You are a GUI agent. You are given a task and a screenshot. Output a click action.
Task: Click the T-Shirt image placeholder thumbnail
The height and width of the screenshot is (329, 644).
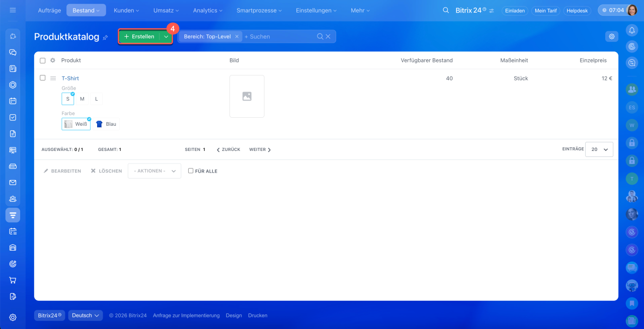tap(247, 97)
